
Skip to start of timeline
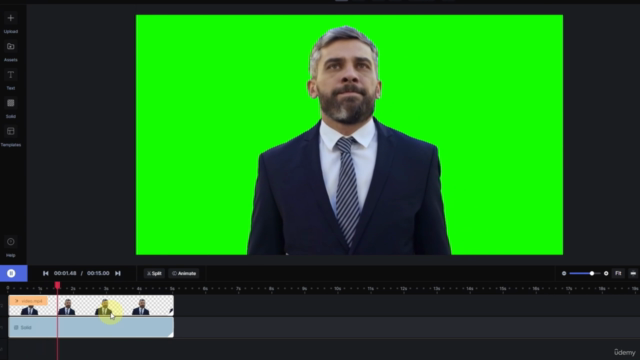46,273
